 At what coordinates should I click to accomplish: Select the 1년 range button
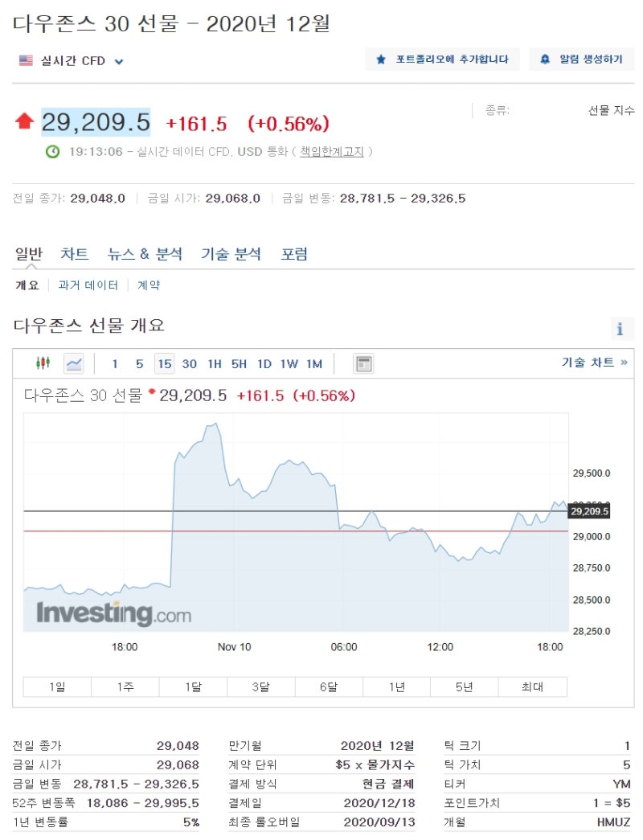pos(396,686)
